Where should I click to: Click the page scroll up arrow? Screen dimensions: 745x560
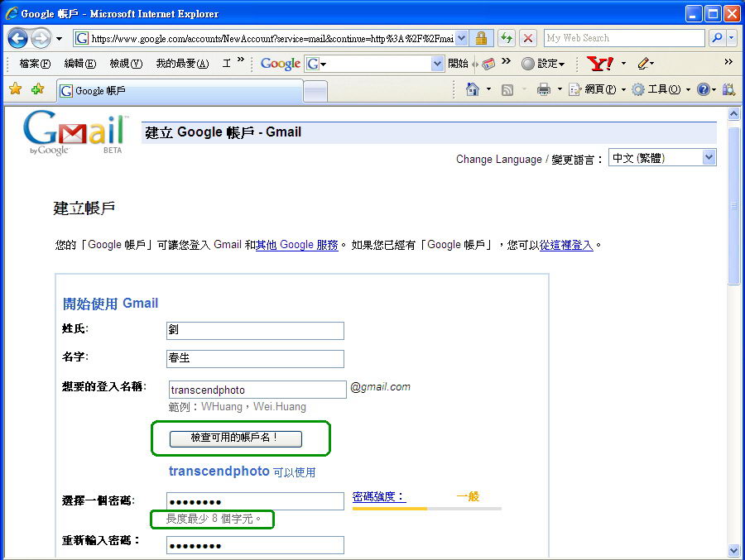(733, 114)
